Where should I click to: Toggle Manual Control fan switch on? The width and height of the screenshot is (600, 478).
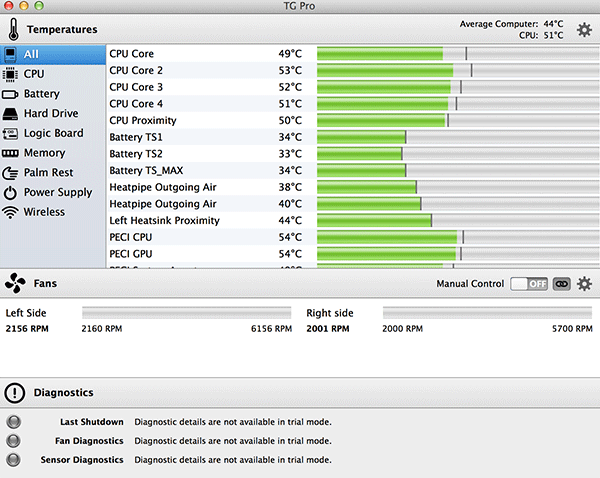(529, 284)
